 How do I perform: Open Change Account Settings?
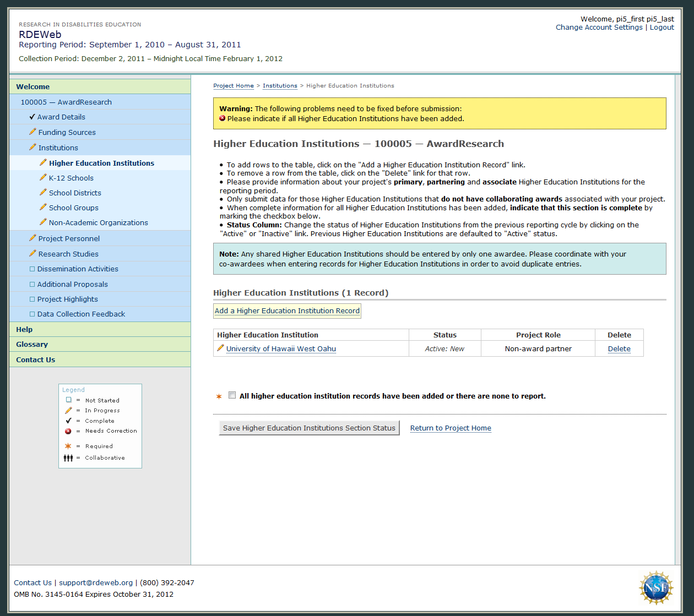[x=599, y=28]
